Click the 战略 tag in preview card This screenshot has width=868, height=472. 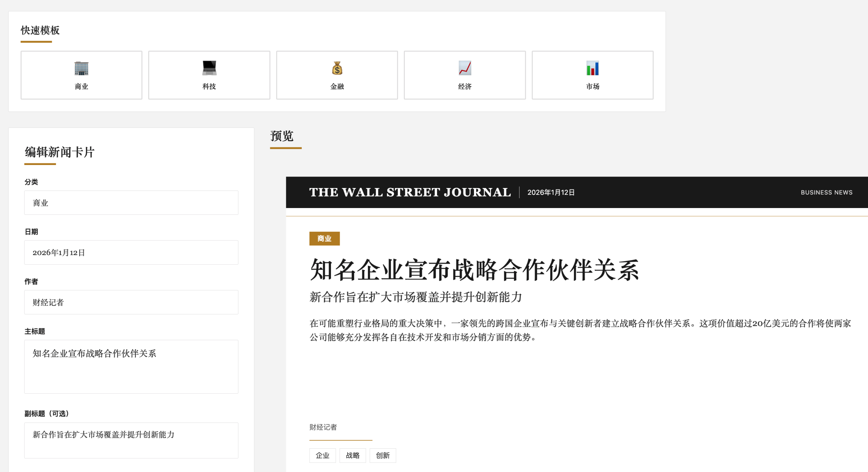(x=352, y=455)
